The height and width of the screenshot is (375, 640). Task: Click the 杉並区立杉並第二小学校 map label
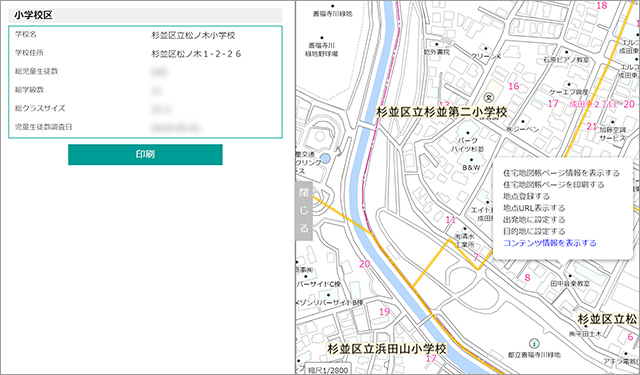pyautogui.click(x=441, y=112)
